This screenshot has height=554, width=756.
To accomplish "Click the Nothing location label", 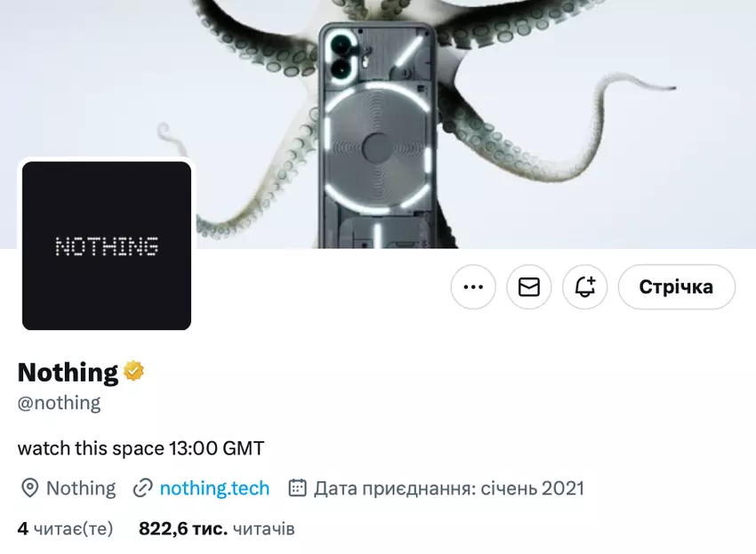I will click(x=81, y=488).
